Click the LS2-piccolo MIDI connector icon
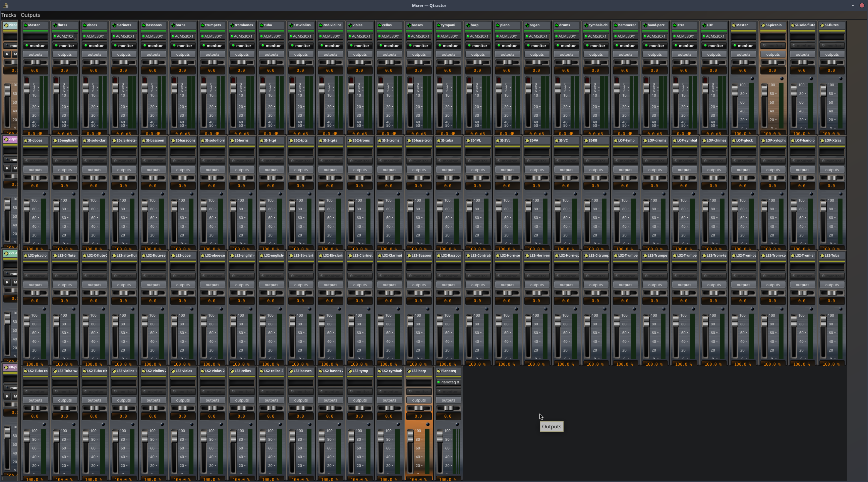 pyautogui.click(x=25, y=256)
